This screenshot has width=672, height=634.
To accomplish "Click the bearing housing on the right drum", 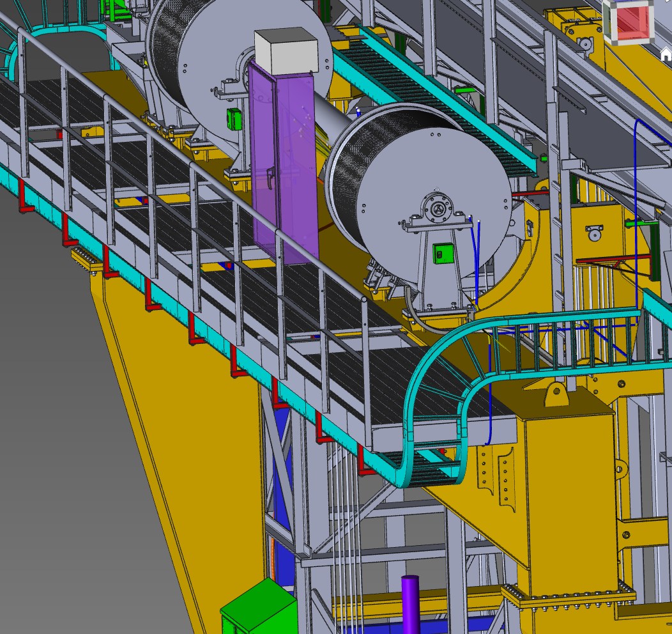I will (x=438, y=209).
